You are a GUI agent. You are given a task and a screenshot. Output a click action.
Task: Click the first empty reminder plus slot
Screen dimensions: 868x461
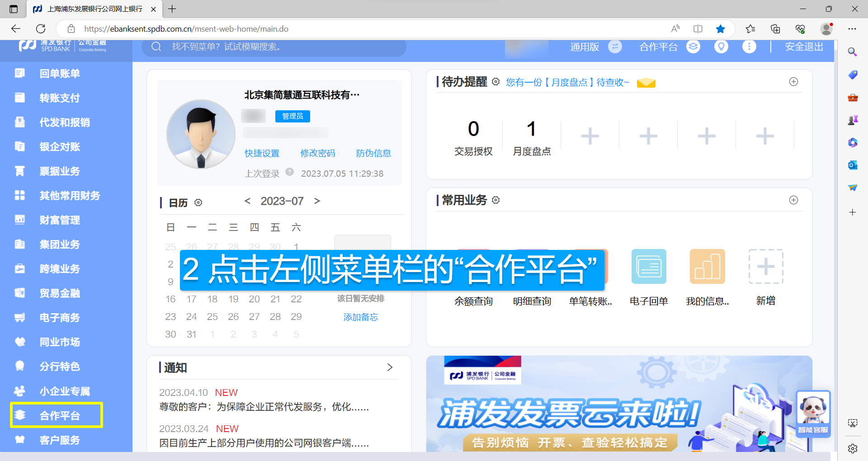click(590, 136)
